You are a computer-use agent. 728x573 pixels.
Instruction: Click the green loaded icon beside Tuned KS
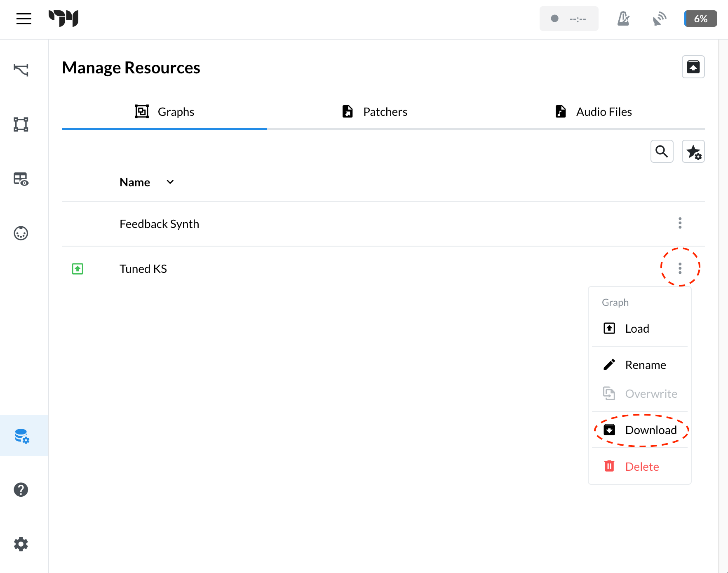pyautogui.click(x=77, y=269)
